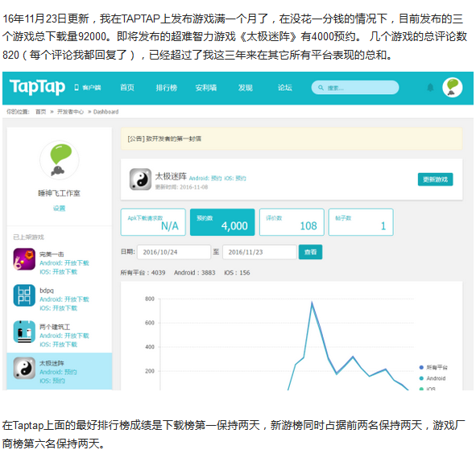The image size is (476, 454).
Task: Click the 睡神飞工作室 studio name
Action: (x=59, y=193)
